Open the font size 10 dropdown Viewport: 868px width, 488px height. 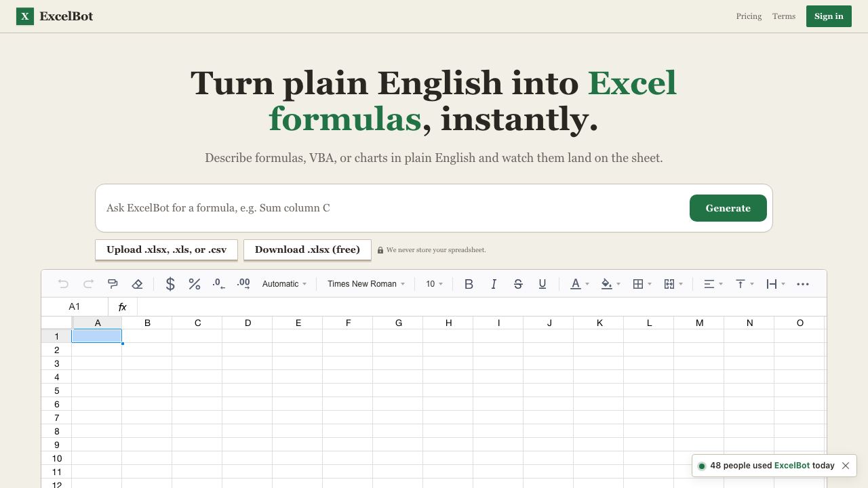tap(435, 284)
